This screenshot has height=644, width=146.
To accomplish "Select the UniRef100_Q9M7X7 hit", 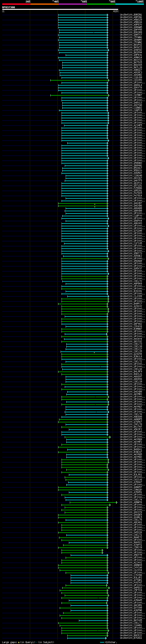I will click(x=131, y=35).
